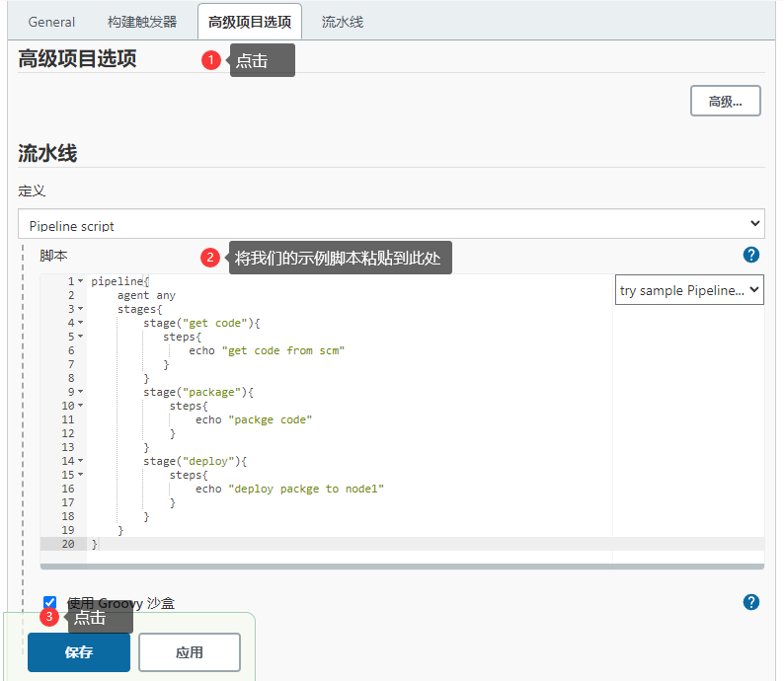This screenshot has height=681, width=784.
Task: Click stage("deploy") on line 14
Action: pyautogui.click(x=195, y=461)
